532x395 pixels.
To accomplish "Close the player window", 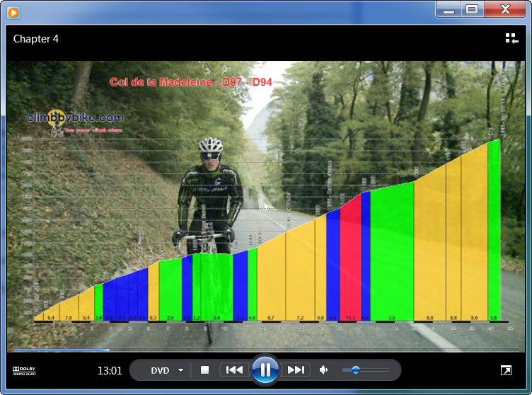I will (505, 9).
